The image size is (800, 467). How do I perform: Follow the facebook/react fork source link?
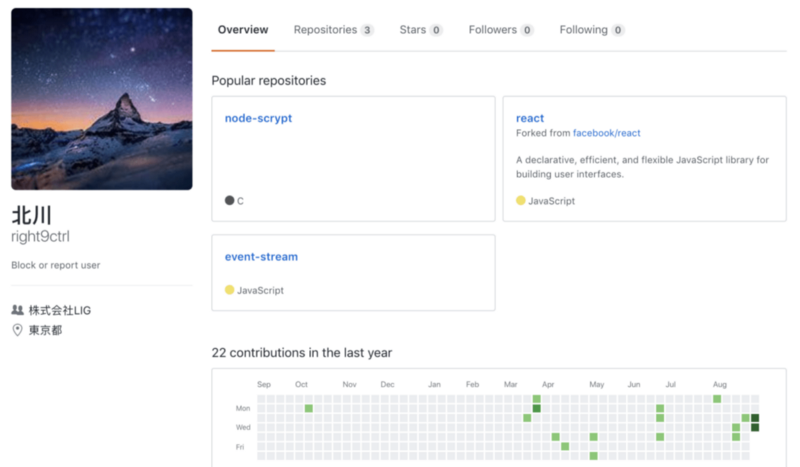tap(606, 133)
